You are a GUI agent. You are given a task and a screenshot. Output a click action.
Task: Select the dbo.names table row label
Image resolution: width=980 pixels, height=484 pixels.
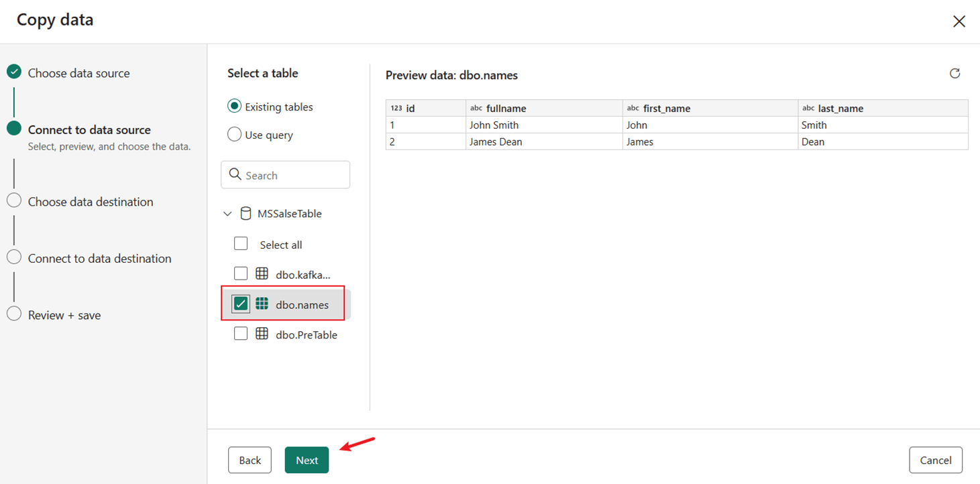(303, 305)
